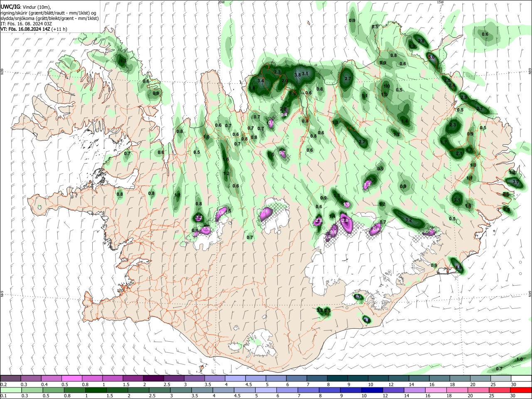Click the 25 swatch in the lower rain scale
The width and height of the screenshot is (532, 399).
click(x=500, y=390)
